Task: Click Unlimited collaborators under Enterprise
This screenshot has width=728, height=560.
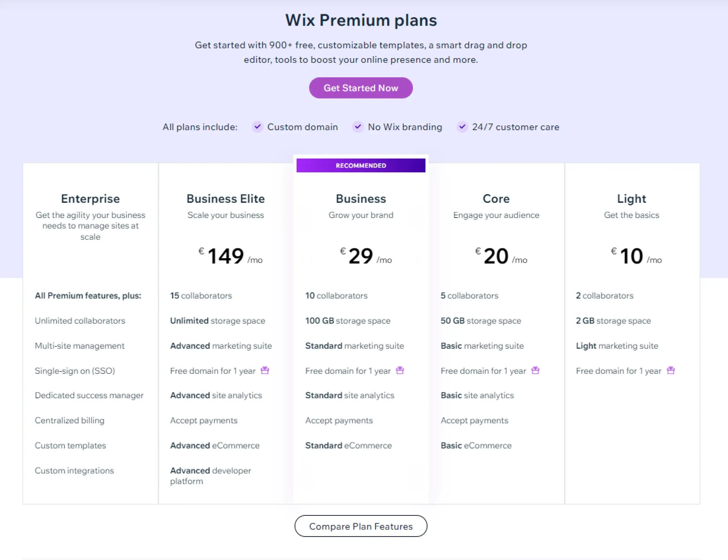Action: [80, 321]
